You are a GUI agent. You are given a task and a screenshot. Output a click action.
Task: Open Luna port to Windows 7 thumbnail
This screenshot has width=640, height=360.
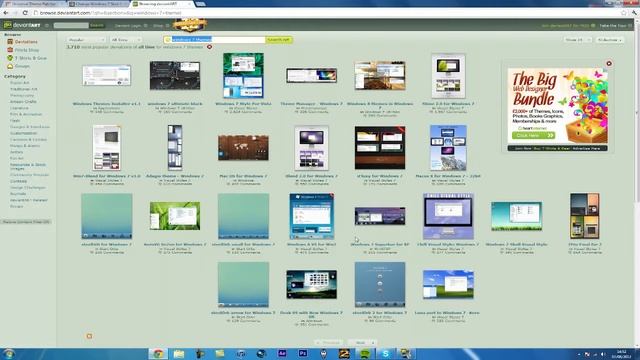[448, 284]
